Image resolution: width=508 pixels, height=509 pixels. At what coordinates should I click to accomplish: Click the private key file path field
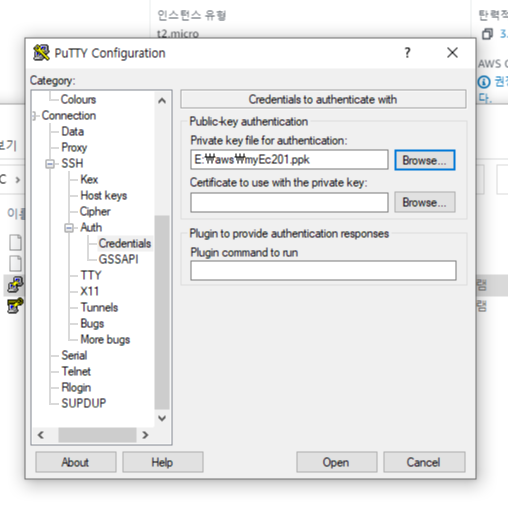[289, 160]
